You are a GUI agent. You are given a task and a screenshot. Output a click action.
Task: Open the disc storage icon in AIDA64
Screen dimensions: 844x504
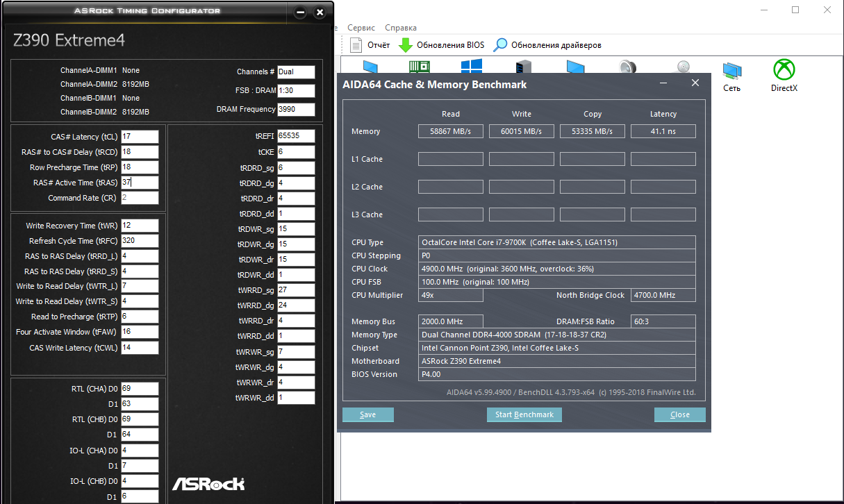point(683,67)
